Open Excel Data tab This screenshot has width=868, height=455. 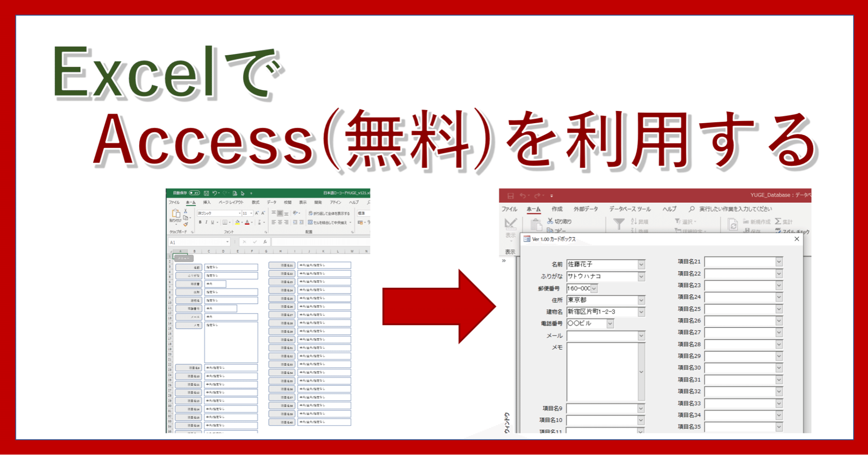point(271,202)
